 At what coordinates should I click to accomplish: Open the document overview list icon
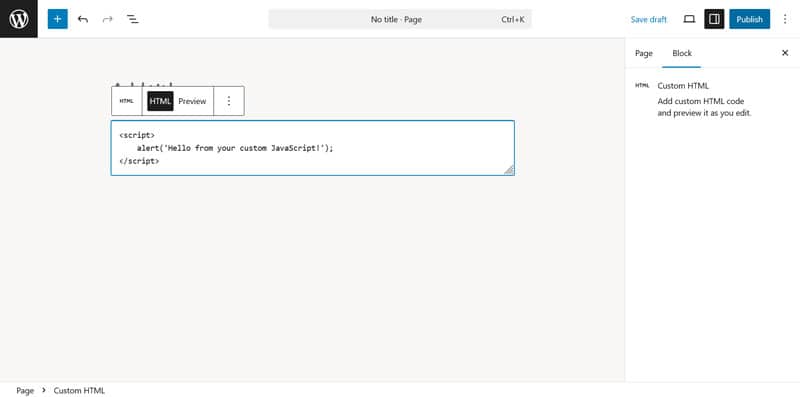133,19
